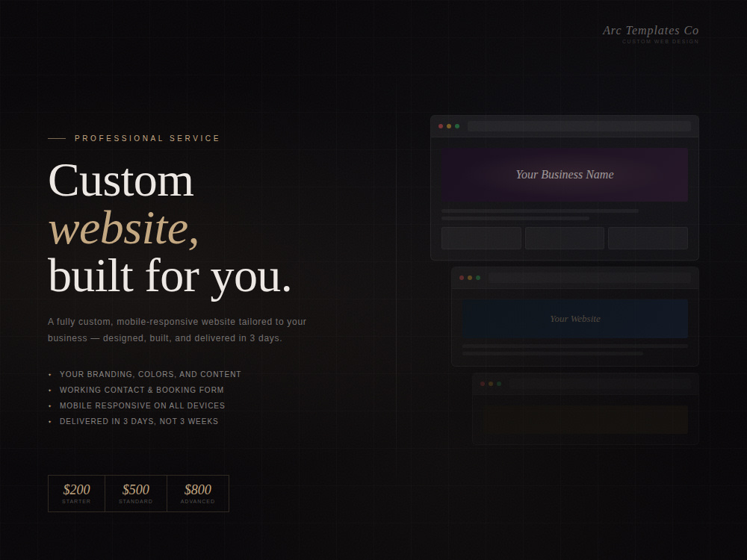Select the $200 Starter pricing box
747x560 pixels.
[x=76, y=494]
